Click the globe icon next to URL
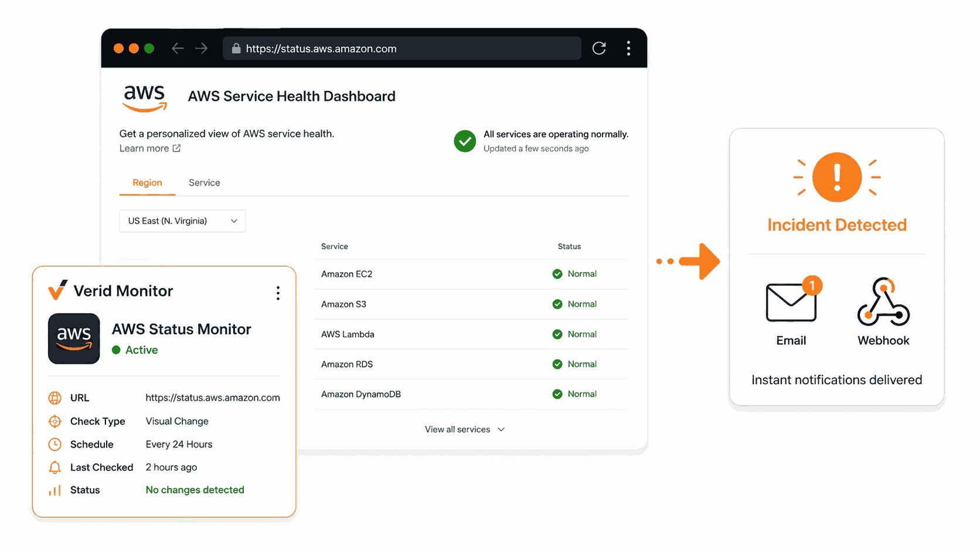 [x=55, y=398]
